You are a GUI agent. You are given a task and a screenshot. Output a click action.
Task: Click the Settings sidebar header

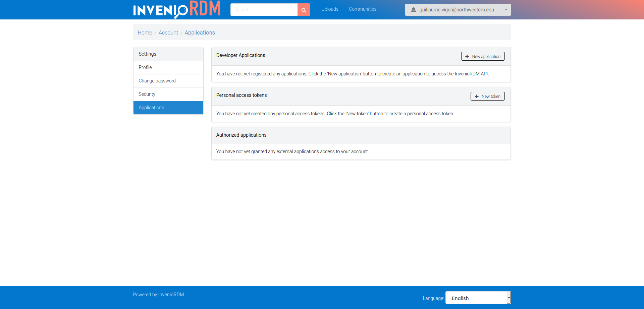[x=147, y=54]
